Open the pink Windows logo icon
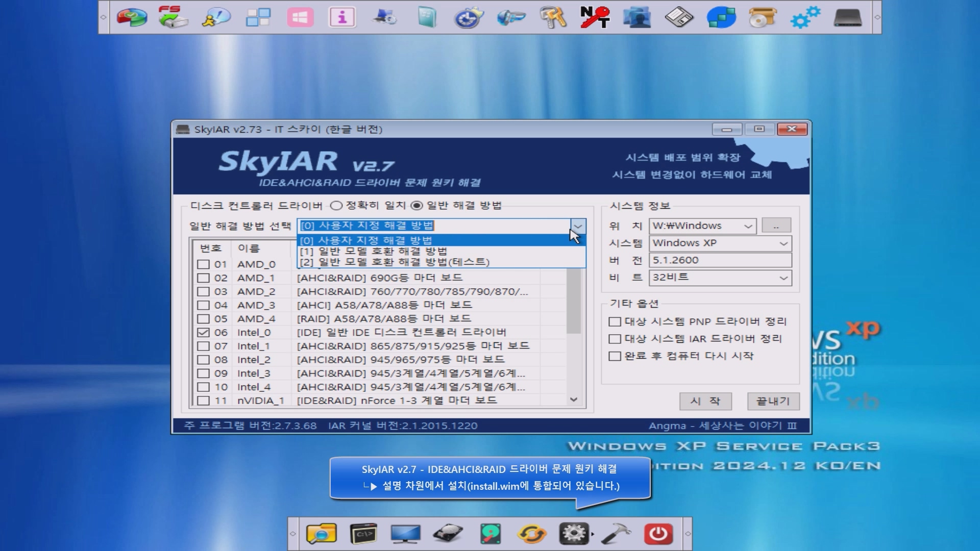Image resolution: width=980 pixels, height=551 pixels. [x=300, y=17]
